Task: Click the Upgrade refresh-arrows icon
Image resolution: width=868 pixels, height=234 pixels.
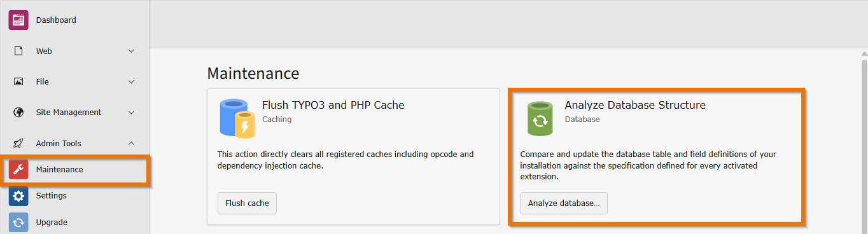Action: (x=18, y=223)
